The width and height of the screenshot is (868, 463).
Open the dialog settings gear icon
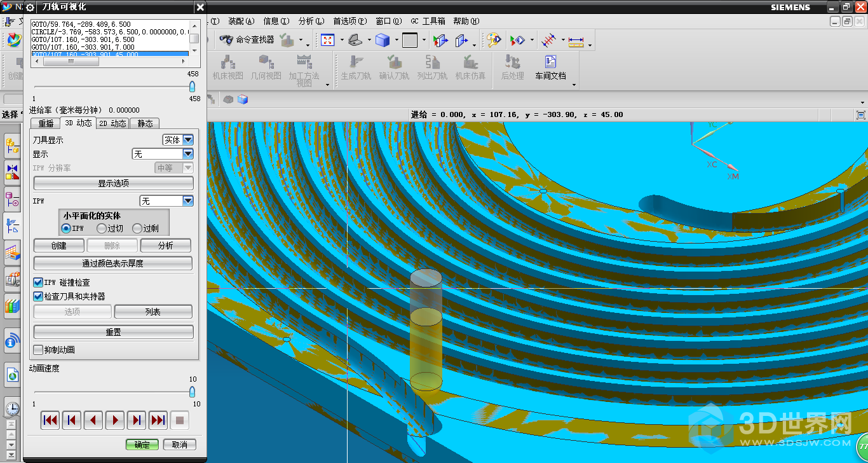tap(30, 7)
